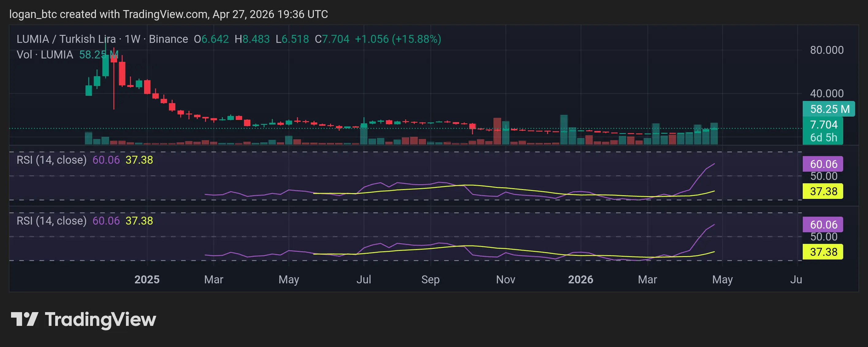Click the purple 60.06 tag in the lower RSI pane
The image size is (868, 347).
click(x=823, y=225)
